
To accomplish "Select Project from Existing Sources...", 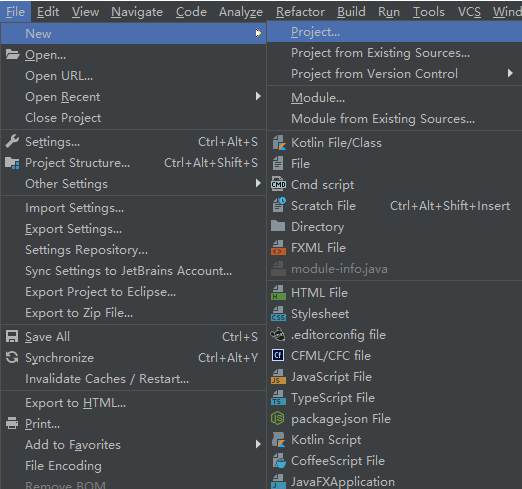I will [x=395, y=53].
